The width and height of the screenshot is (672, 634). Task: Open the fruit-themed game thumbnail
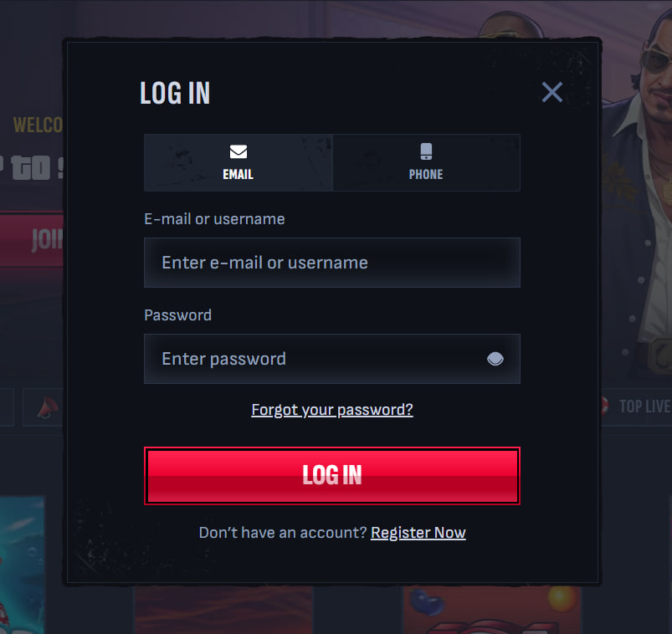click(492, 610)
